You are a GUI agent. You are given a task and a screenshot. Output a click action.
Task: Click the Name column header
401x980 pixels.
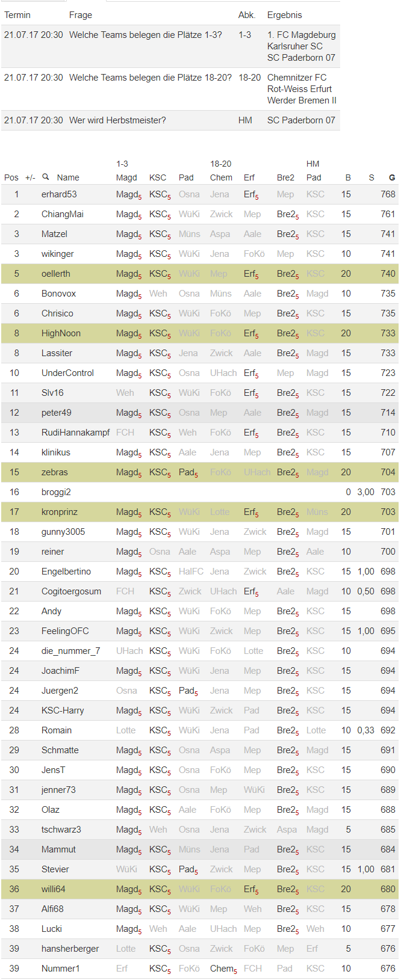pyautogui.click(x=68, y=177)
